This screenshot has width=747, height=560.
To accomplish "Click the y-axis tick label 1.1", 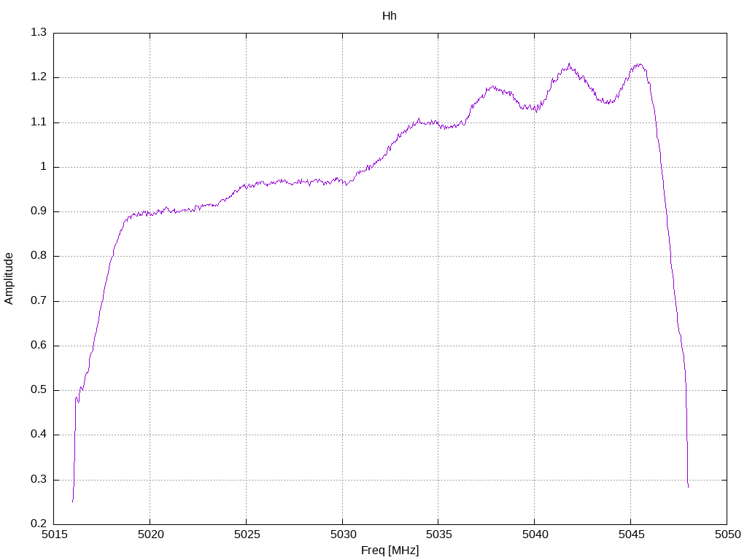I will [x=39, y=122].
